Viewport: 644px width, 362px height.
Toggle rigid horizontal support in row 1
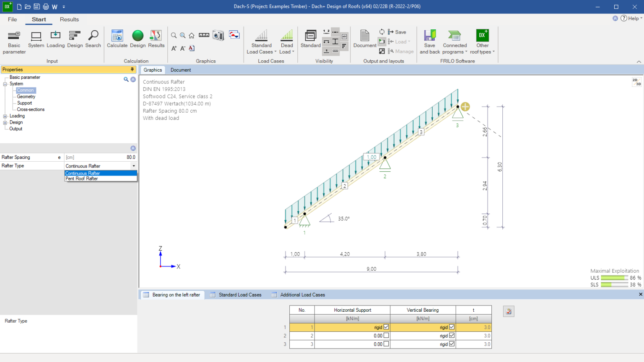pos(387,326)
